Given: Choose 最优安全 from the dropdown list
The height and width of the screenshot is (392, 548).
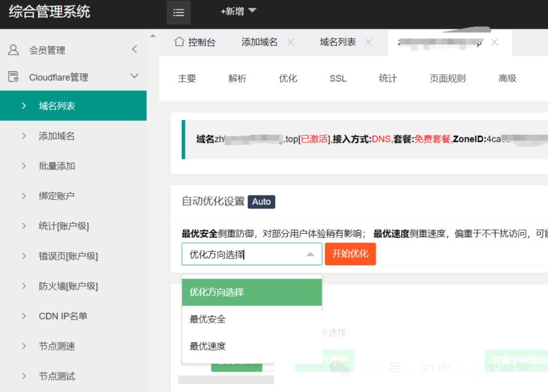Looking at the screenshot, I should coord(252,319).
